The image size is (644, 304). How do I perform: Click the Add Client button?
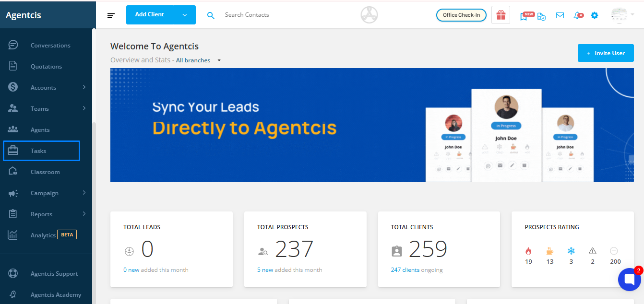point(161,15)
